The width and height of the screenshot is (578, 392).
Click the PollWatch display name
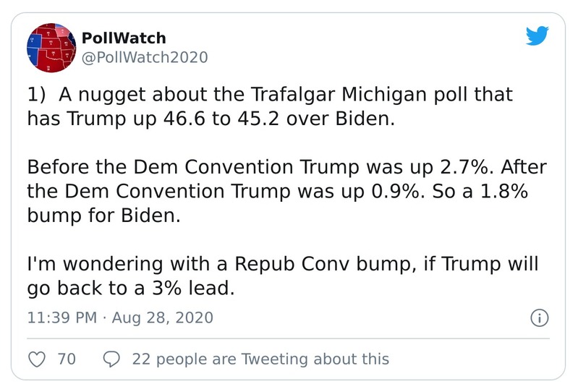coord(124,38)
